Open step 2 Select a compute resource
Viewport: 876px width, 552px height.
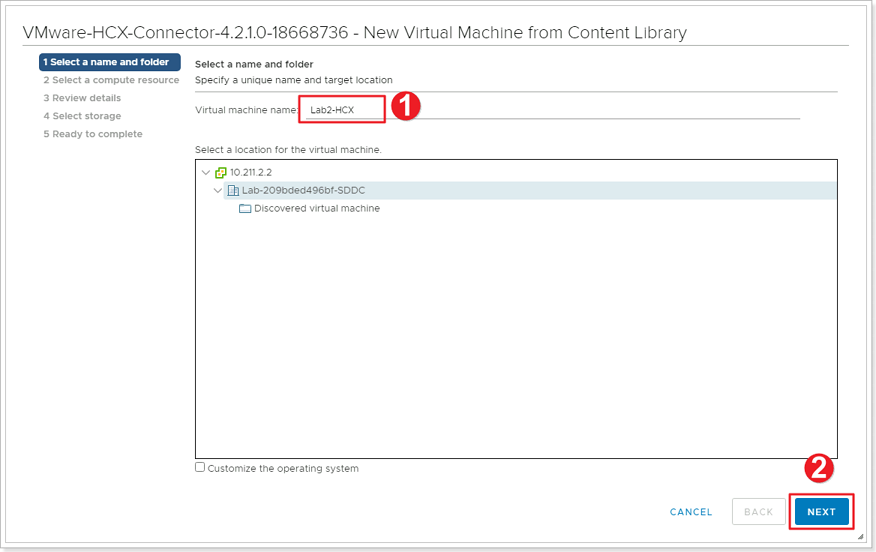(x=111, y=80)
